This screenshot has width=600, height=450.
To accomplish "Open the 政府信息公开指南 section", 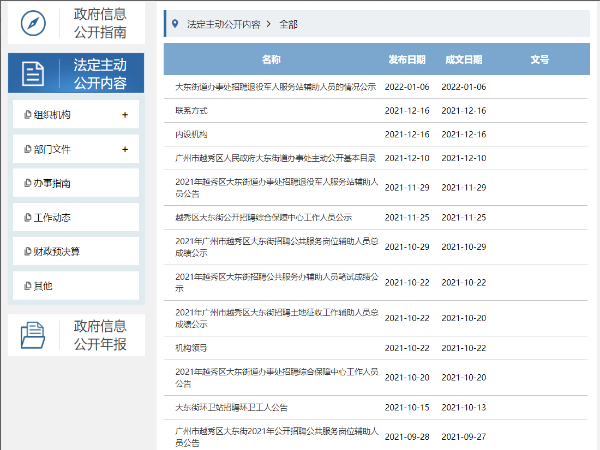I will point(99,23).
